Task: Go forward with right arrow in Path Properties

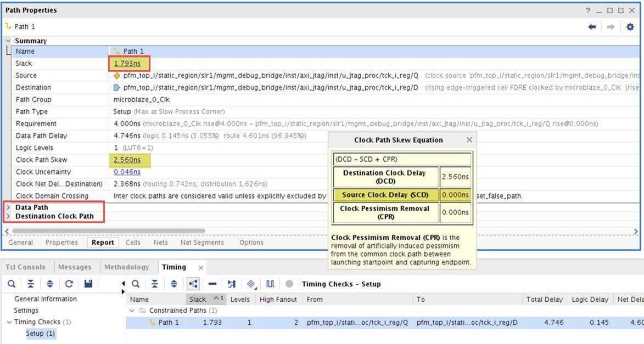Action: tap(611, 27)
